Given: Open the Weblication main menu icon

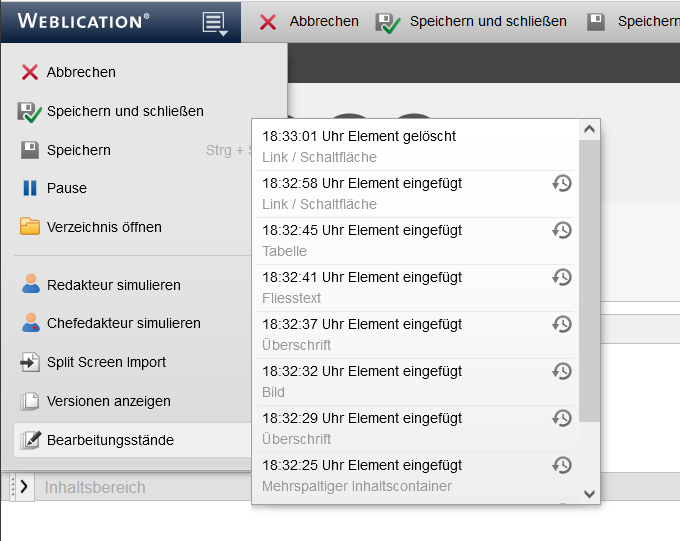Looking at the screenshot, I should coord(214,22).
